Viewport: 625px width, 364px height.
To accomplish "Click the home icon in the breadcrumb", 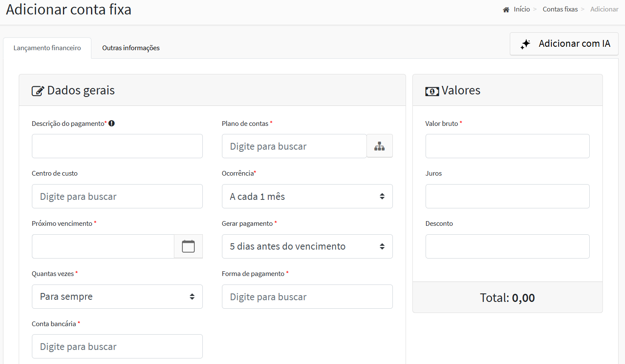I will point(506,9).
